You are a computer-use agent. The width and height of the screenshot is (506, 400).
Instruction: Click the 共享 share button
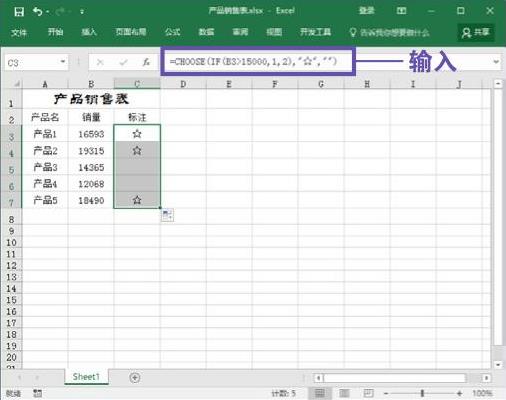click(x=476, y=32)
